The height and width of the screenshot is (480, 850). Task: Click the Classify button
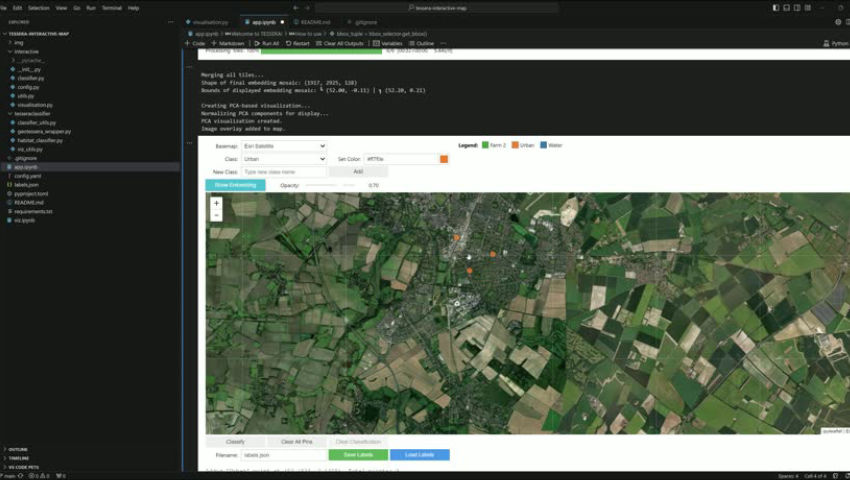[x=235, y=442]
